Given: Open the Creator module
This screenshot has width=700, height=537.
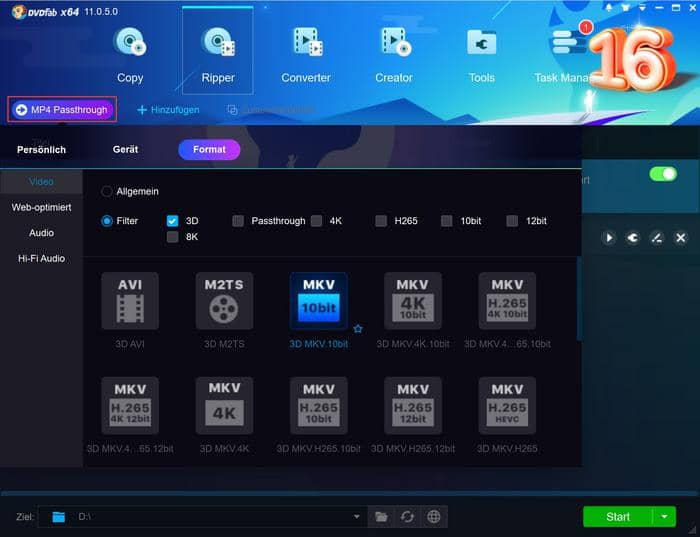Looking at the screenshot, I should 394,54.
